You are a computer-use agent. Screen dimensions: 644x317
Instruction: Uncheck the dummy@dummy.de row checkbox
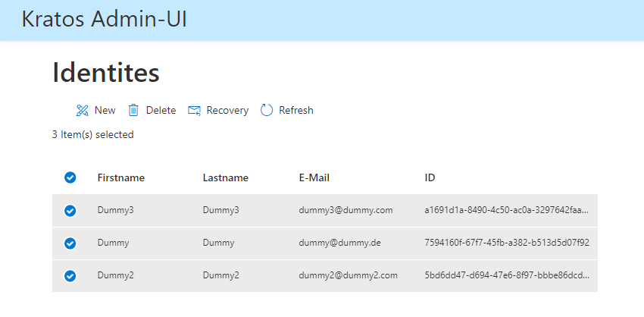tap(70, 243)
